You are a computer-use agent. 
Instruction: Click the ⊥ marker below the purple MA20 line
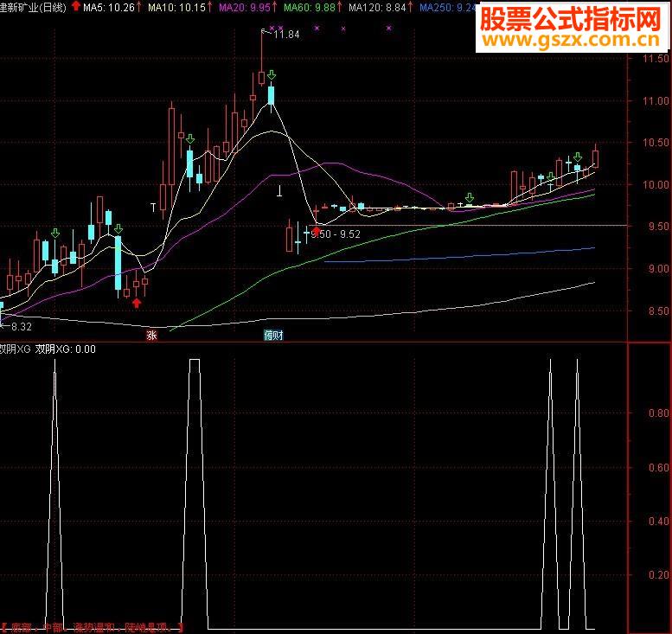[x=280, y=191]
